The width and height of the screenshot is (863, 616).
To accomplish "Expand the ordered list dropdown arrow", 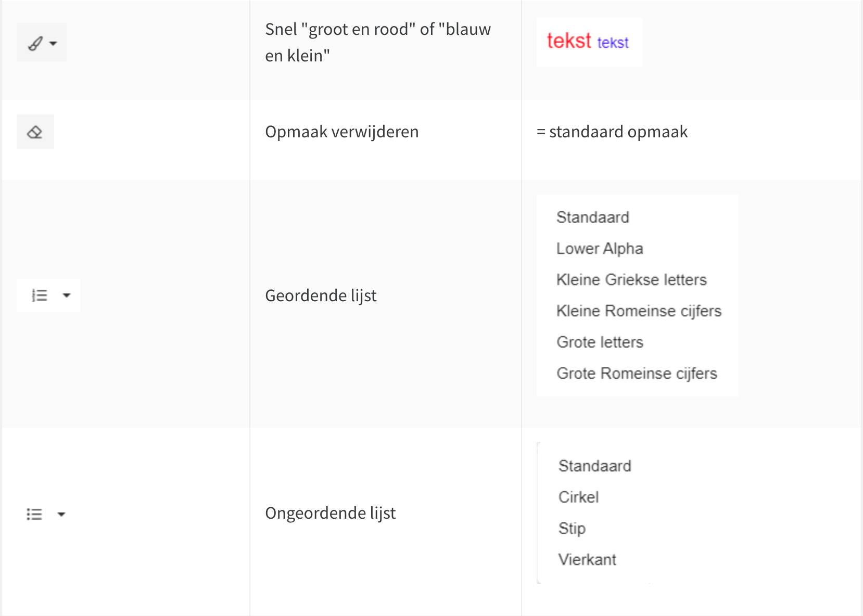I will point(66,296).
